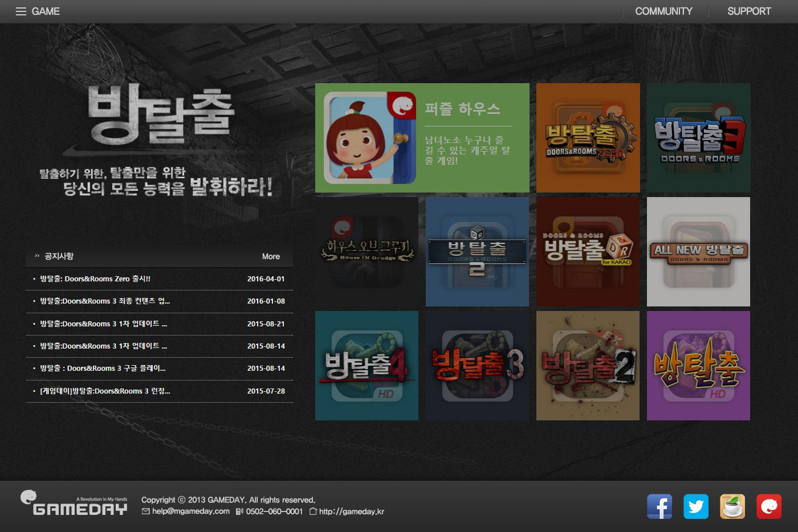Choose the 방탈출 2 Doors&Rooms tile
This screenshot has width=798, height=532.
[x=477, y=252]
